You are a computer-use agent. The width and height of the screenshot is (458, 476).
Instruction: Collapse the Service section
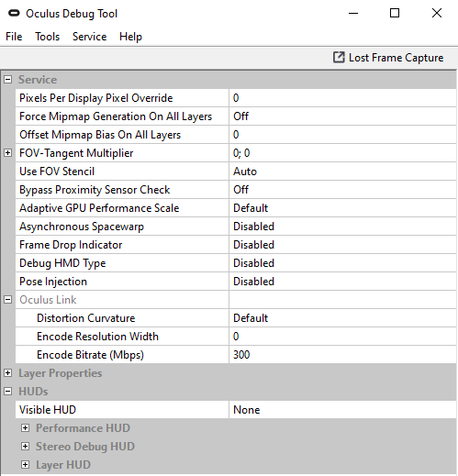pyautogui.click(x=8, y=80)
